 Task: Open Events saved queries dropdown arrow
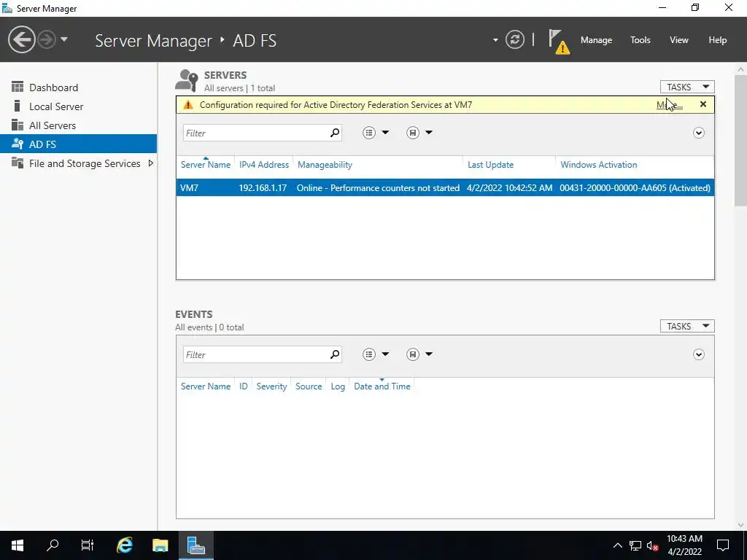[x=429, y=354]
